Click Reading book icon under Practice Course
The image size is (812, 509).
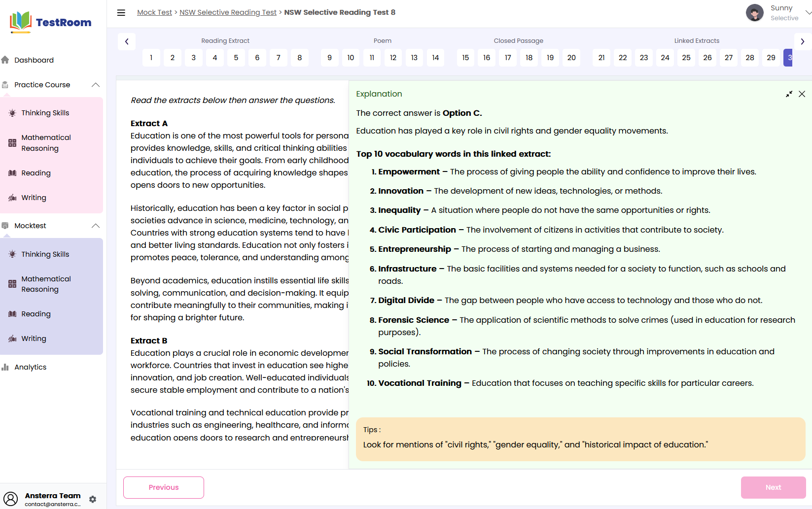point(12,173)
